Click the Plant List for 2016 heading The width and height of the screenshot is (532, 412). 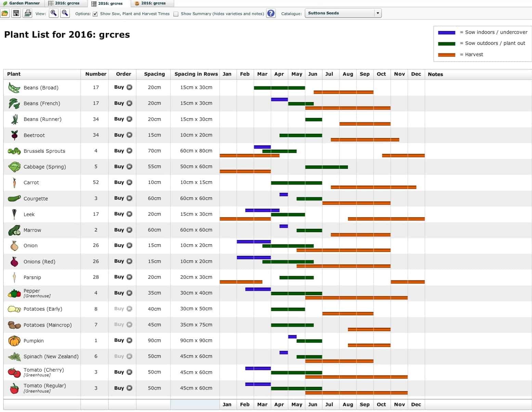67,35
